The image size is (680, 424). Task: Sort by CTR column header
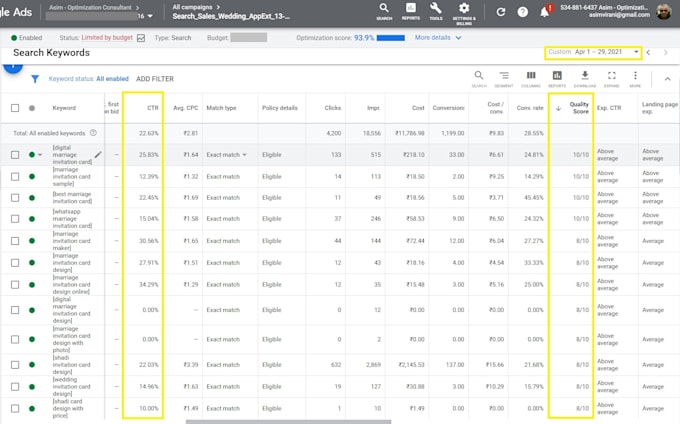point(153,108)
